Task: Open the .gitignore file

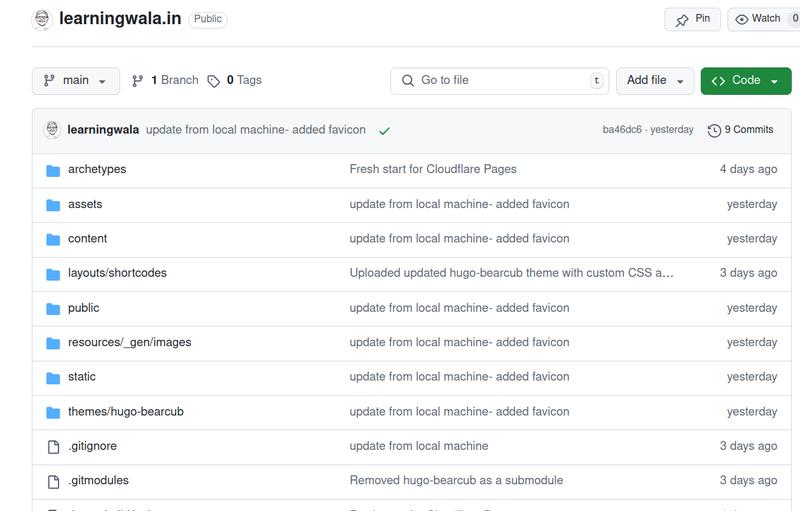Action: [92, 446]
